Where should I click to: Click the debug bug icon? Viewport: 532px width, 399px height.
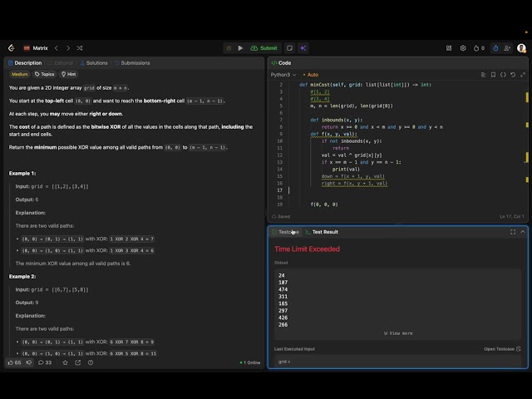click(229, 48)
